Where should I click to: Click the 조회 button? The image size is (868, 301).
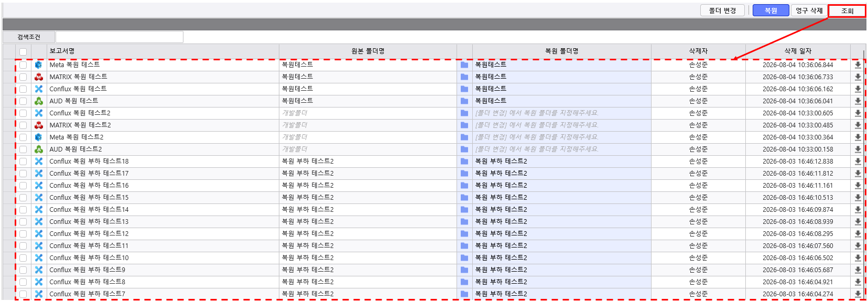click(847, 10)
